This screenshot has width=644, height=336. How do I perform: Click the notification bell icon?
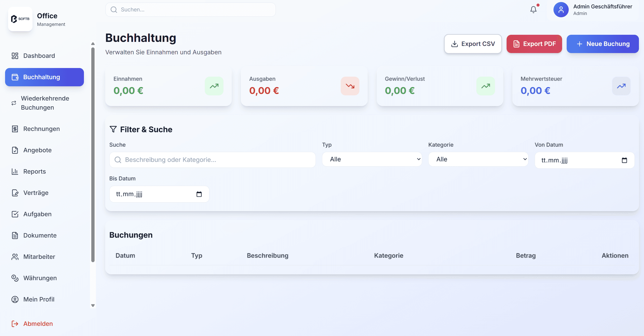533,10
